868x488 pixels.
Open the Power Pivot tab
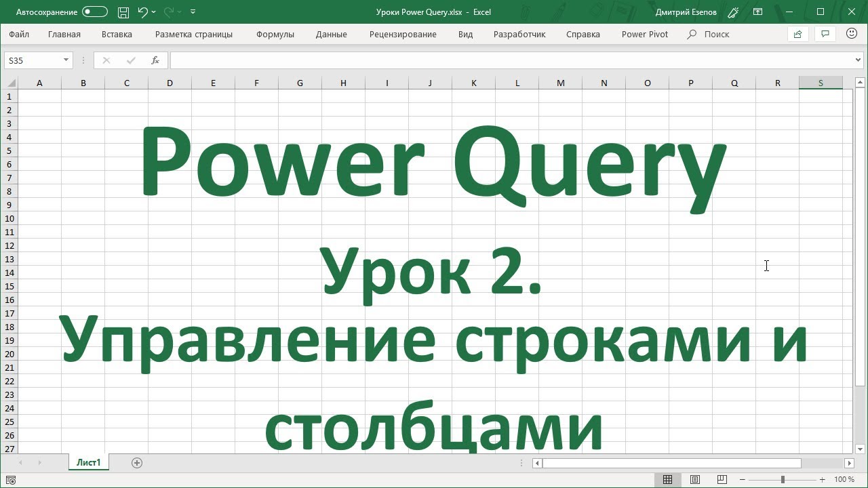click(645, 34)
